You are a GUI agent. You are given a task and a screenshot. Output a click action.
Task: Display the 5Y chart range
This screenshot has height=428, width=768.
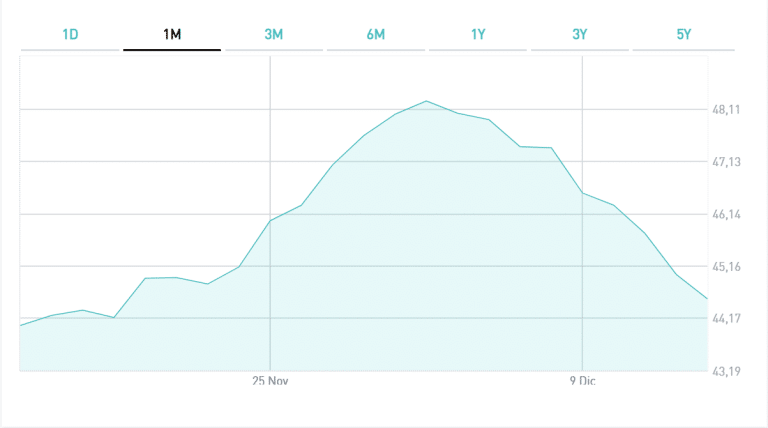pos(683,35)
